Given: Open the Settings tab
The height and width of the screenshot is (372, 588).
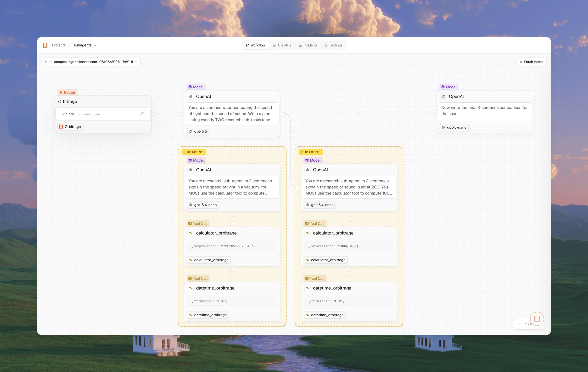Looking at the screenshot, I should 334,45.
